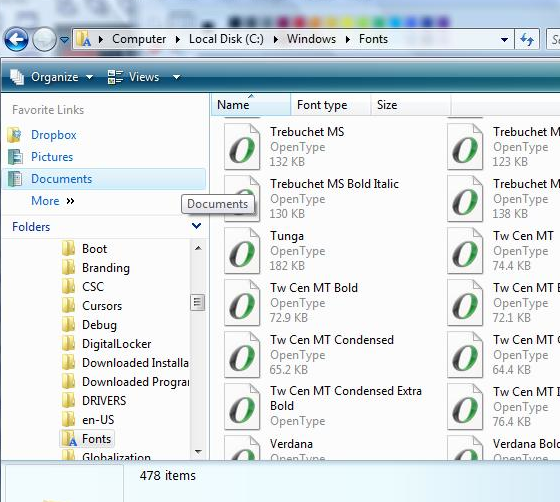Expand the arrow before Computer breadcrumb

point(101,39)
